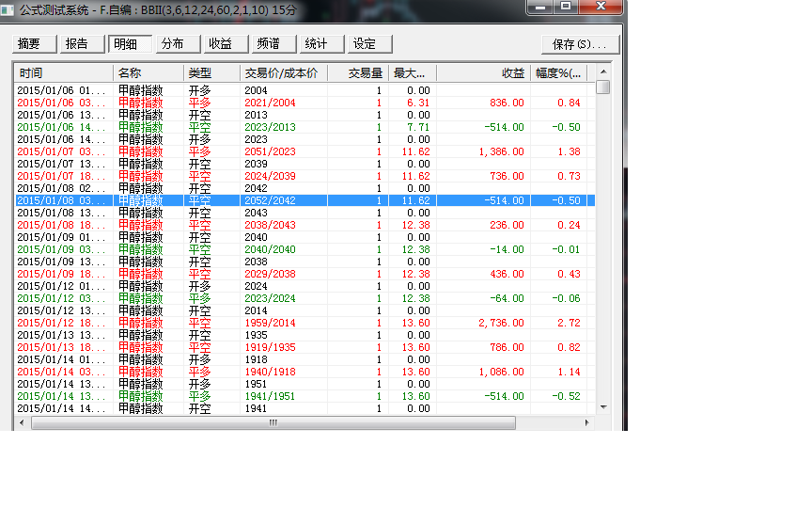Open the 设定 settings tab
This screenshot has height=508, width=812.
pos(369,44)
